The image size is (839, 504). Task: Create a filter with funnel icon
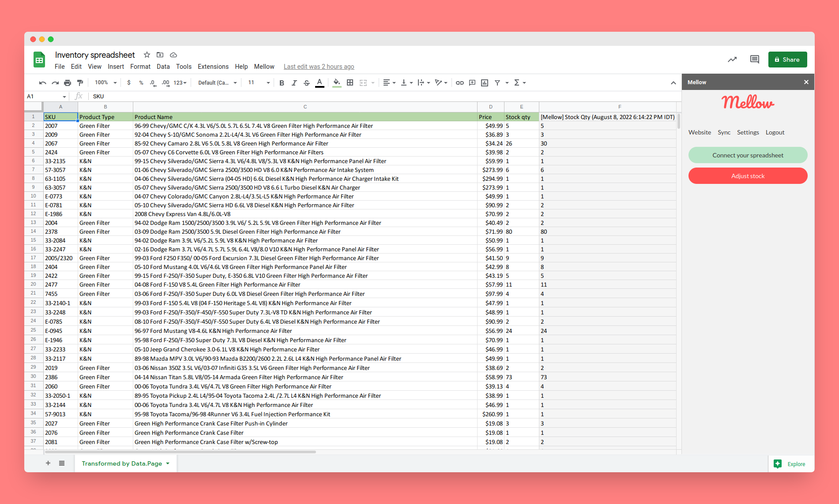coord(497,83)
